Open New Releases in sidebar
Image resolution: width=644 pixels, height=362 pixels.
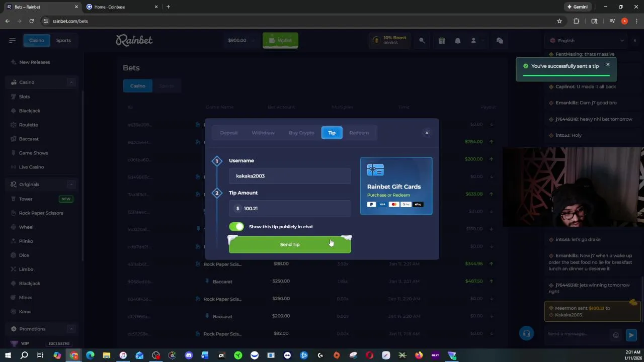(34, 62)
